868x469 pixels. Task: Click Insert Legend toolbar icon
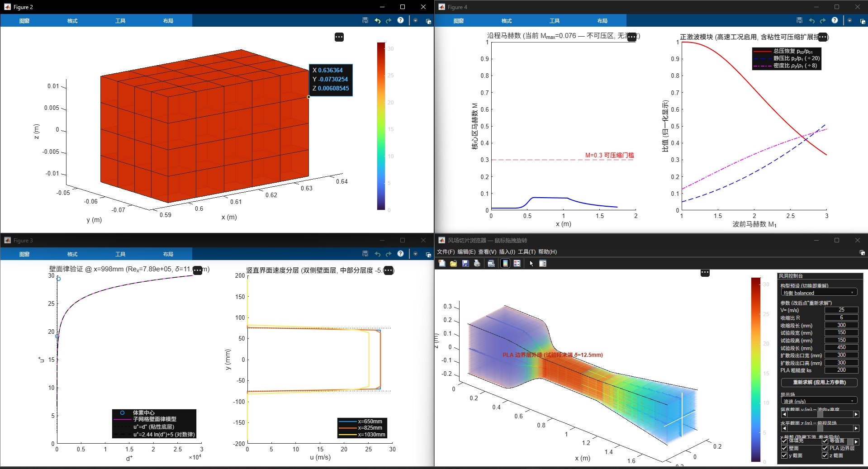click(x=517, y=263)
